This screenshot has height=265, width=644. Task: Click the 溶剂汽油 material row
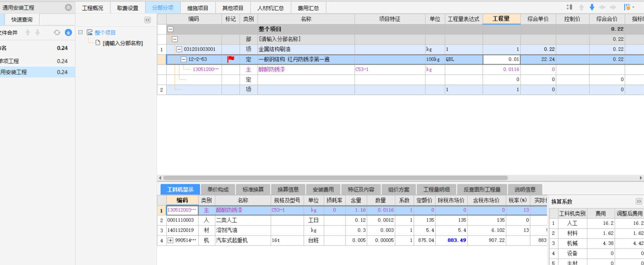pos(352,230)
